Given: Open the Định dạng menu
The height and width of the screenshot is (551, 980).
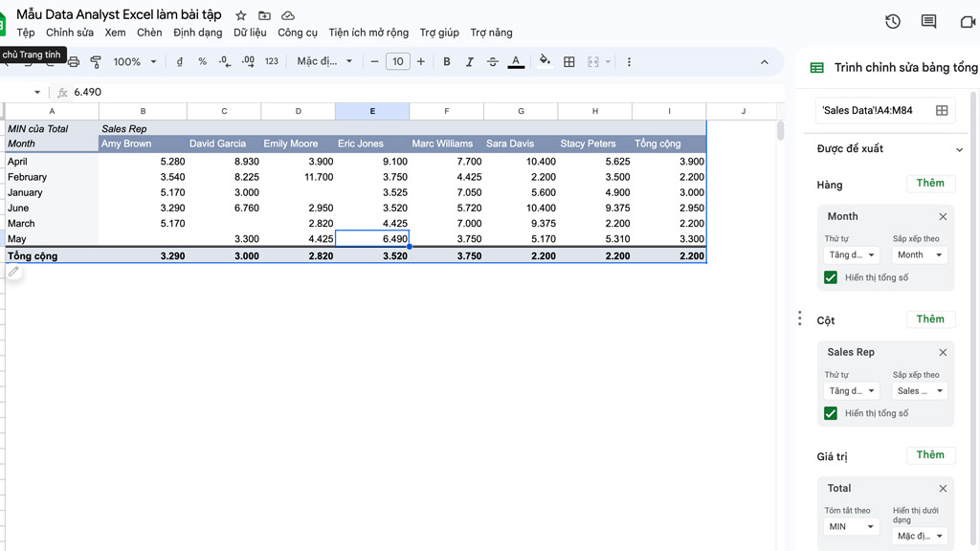Looking at the screenshot, I should (x=197, y=33).
